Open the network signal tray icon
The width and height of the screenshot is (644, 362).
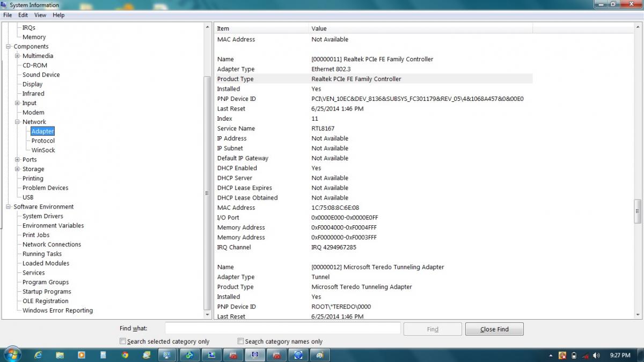pos(585,356)
